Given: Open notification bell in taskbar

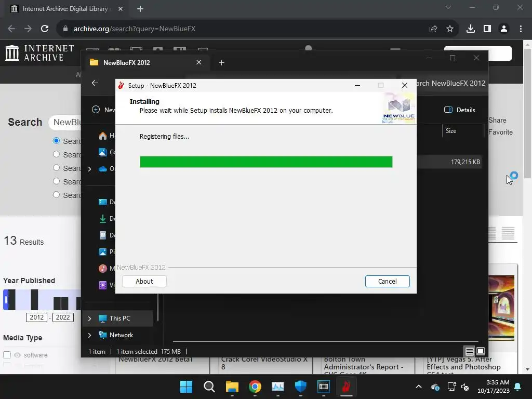Looking at the screenshot, I should (518, 387).
